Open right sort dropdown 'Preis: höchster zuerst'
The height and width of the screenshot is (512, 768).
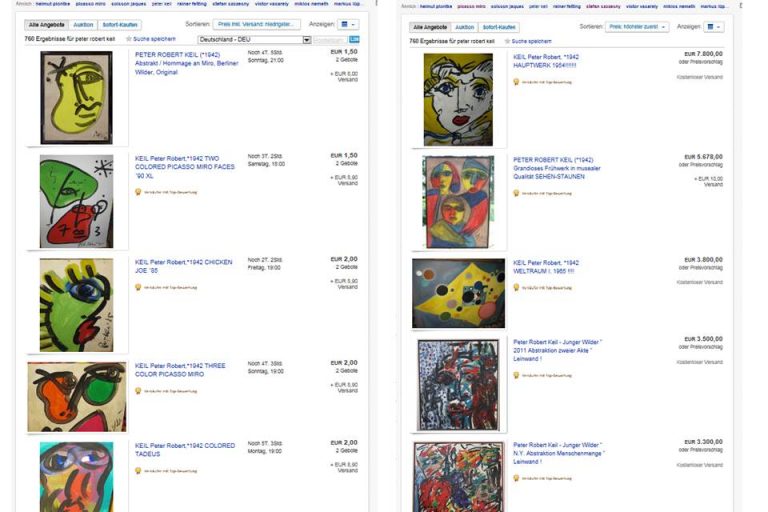tap(637, 26)
